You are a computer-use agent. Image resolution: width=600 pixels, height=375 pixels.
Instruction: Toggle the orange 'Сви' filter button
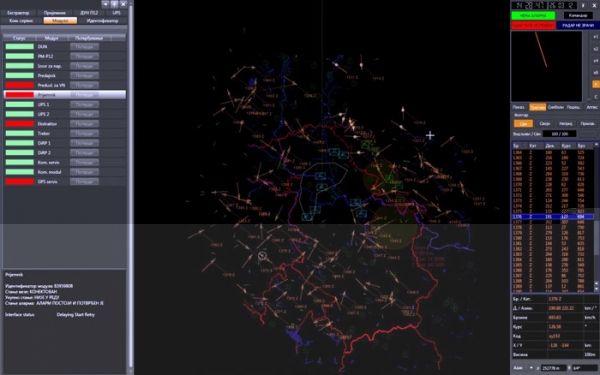coord(523,124)
